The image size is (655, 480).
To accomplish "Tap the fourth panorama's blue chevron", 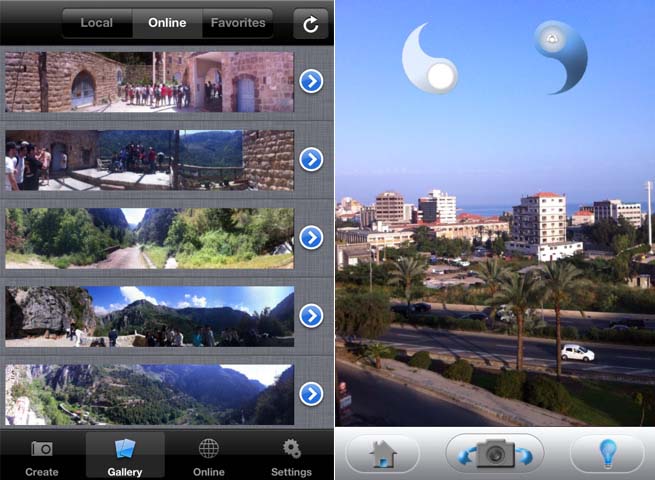I will (311, 315).
